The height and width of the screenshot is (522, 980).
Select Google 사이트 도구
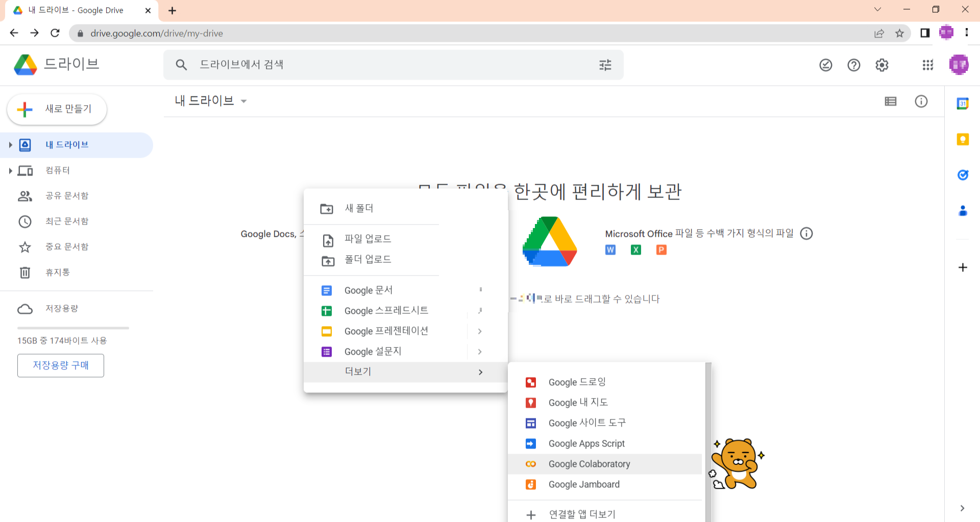605,423
